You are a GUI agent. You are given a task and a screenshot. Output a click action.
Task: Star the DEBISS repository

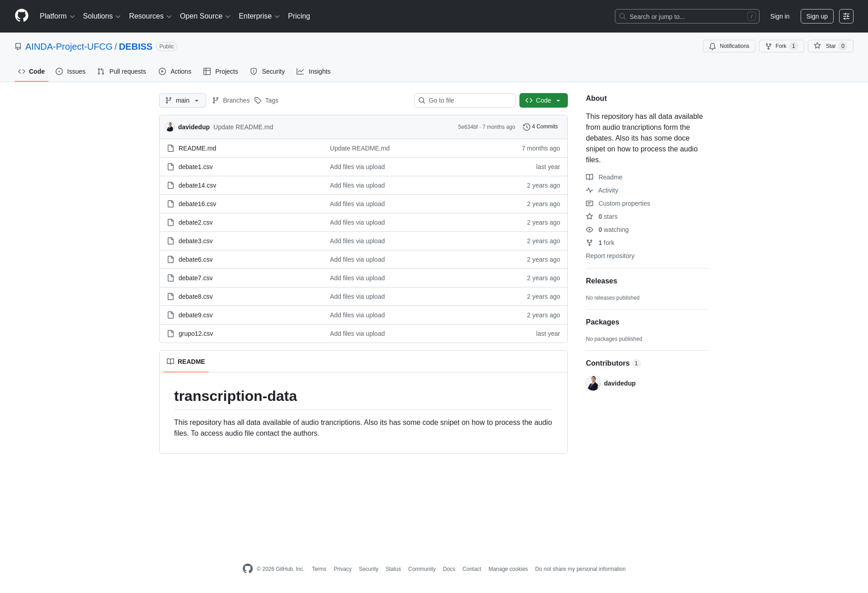(830, 46)
